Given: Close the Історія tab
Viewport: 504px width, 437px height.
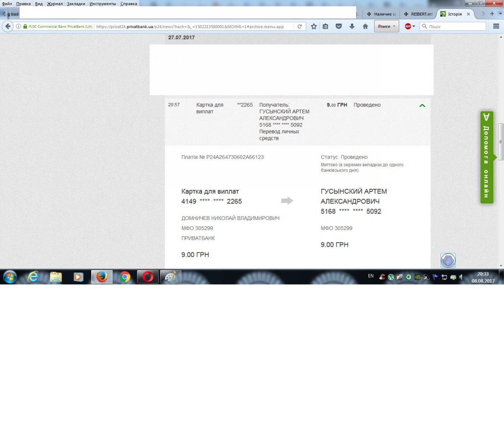Looking at the screenshot, I should pos(468,14).
